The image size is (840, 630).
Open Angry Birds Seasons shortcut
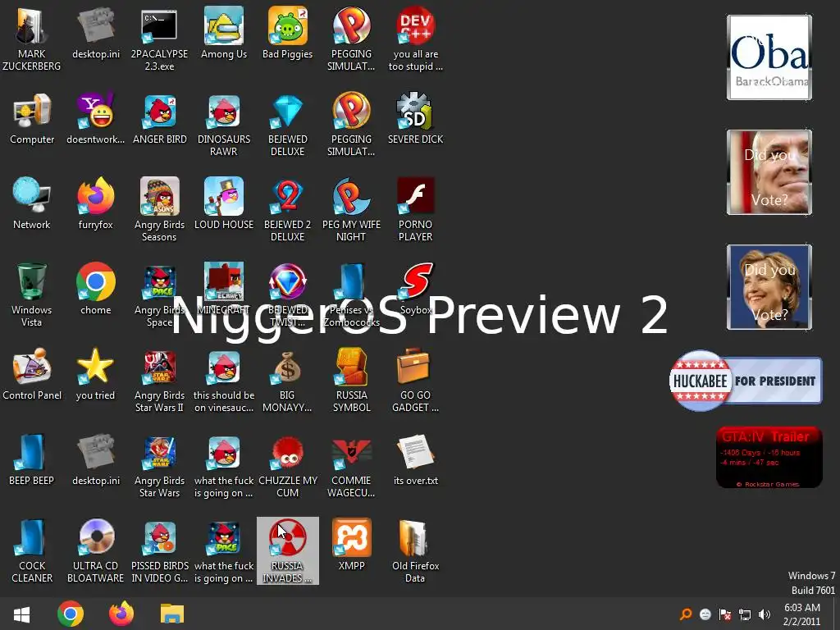160,209
